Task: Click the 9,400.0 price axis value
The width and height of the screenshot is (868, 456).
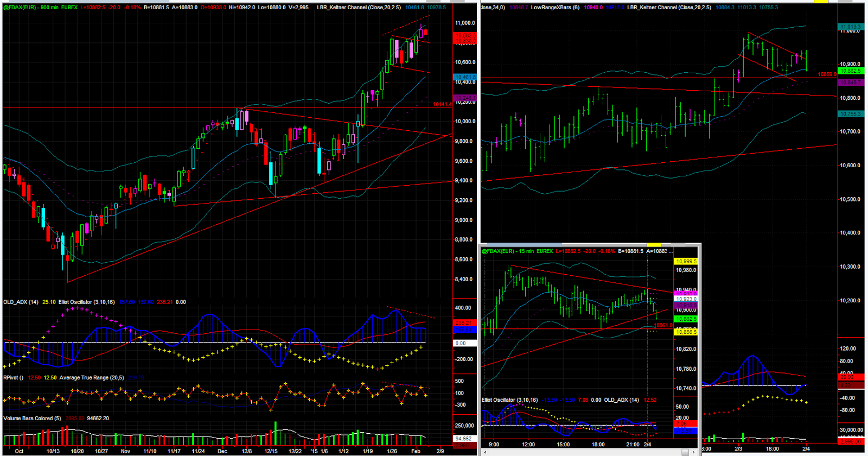Action: pos(465,180)
